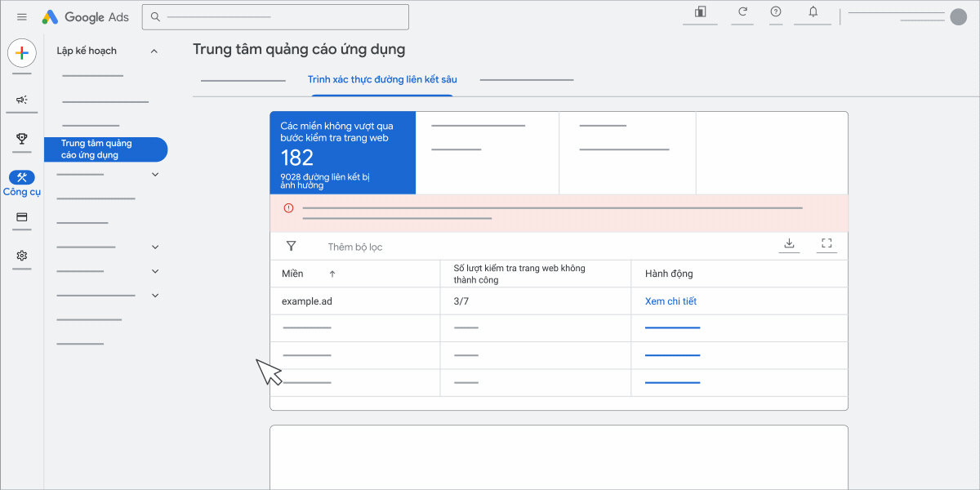
Task: Open the Billing card icon in the sidebar
Action: (21, 217)
